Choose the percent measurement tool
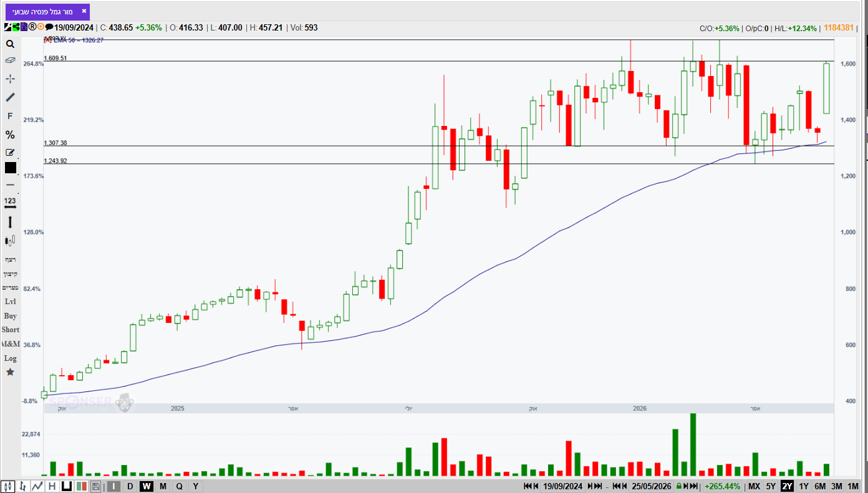 tap(10, 135)
